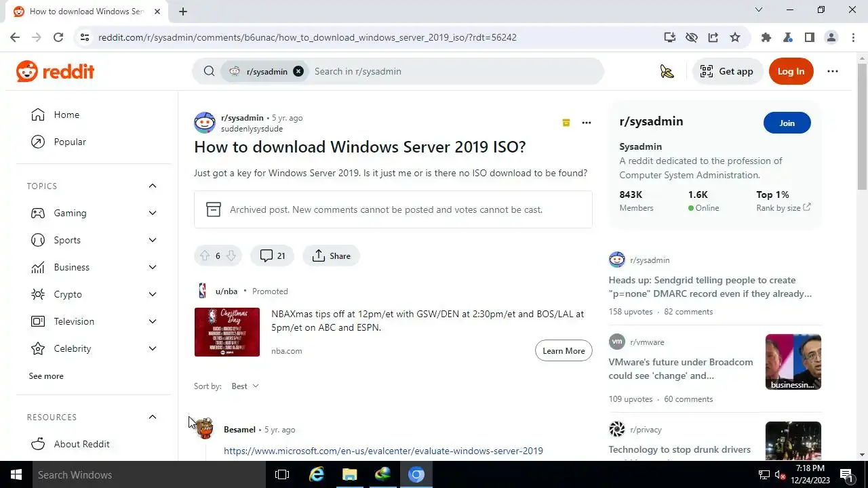Image resolution: width=868 pixels, height=488 pixels.
Task: Click the Chrome profile avatar
Action: pos(831,37)
